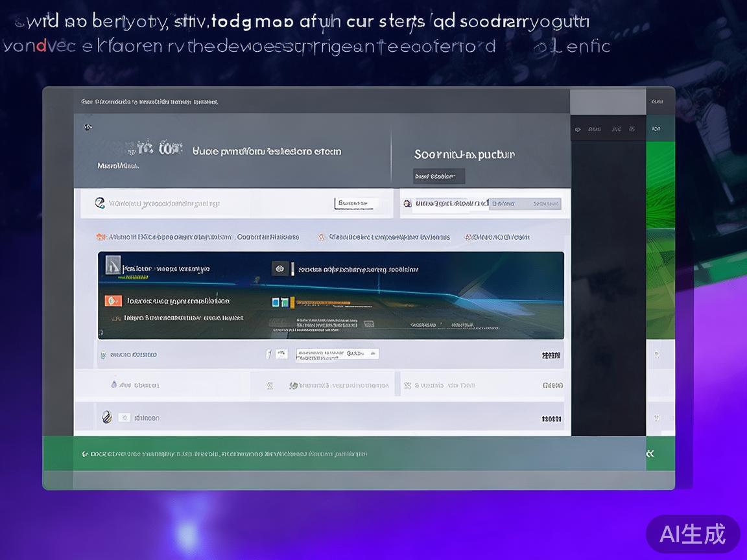Click the round icon in the right search field
This screenshot has width=747, height=560.
pos(407,204)
